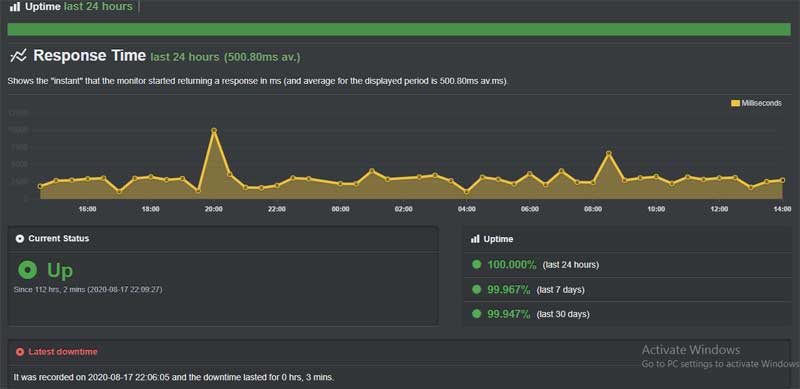Screen dimensions: 800x389
Task: Click the Shows the "instant" description sentence
Action: [x=258, y=82]
